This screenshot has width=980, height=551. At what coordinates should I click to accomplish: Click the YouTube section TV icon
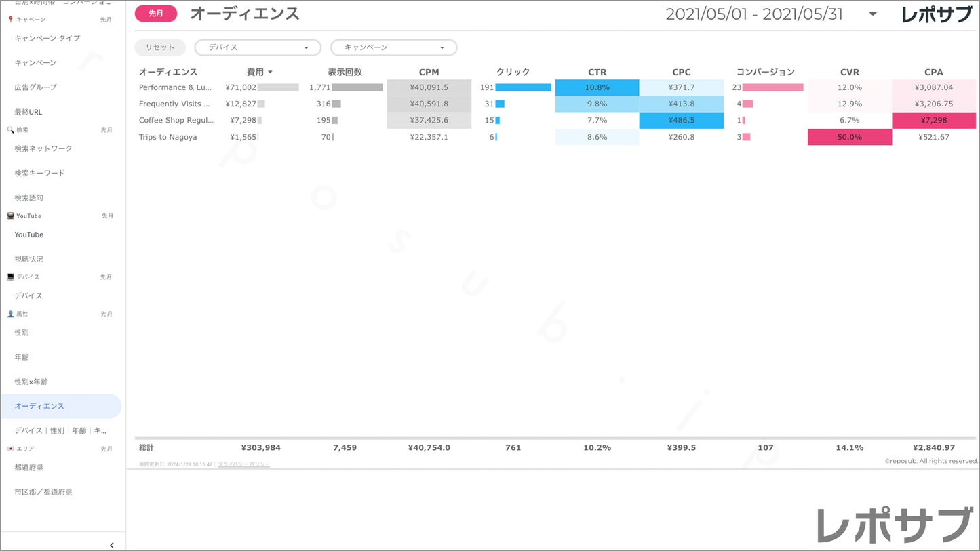coord(10,216)
